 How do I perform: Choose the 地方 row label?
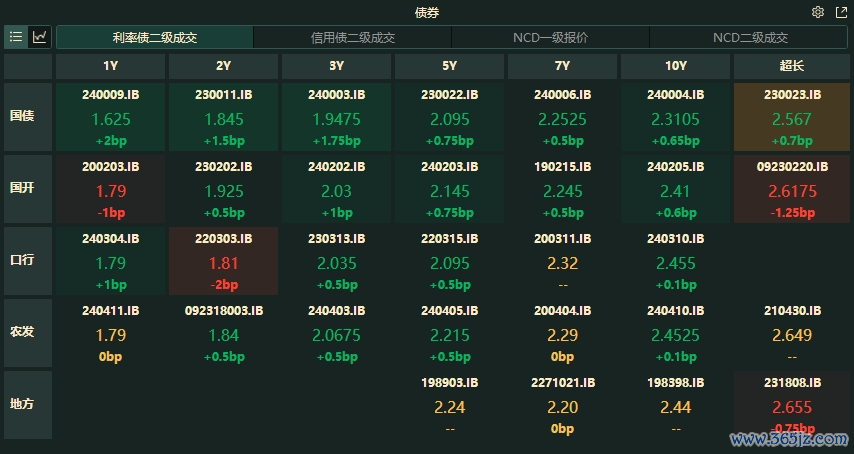tap(23, 404)
